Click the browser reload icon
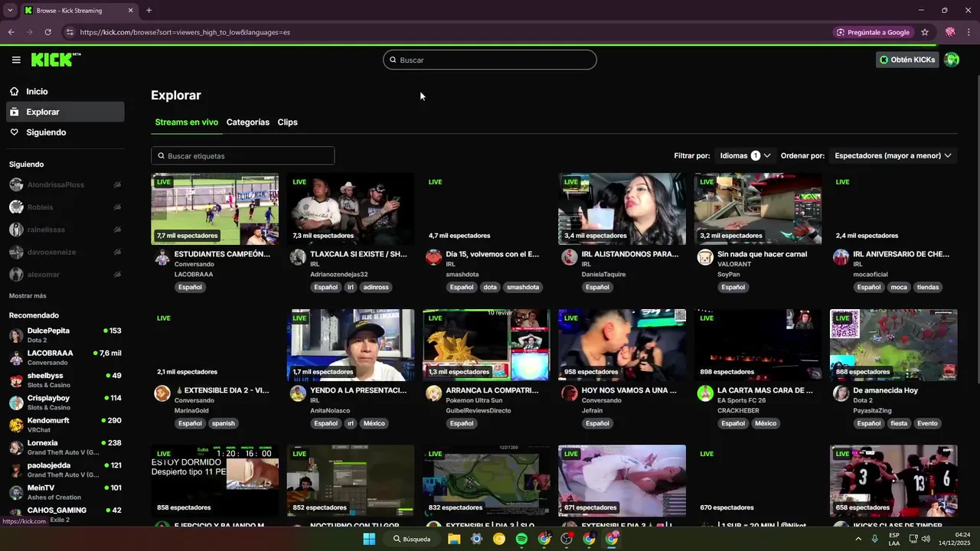Image resolution: width=980 pixels, height=551 pixels. coord(47,32)
